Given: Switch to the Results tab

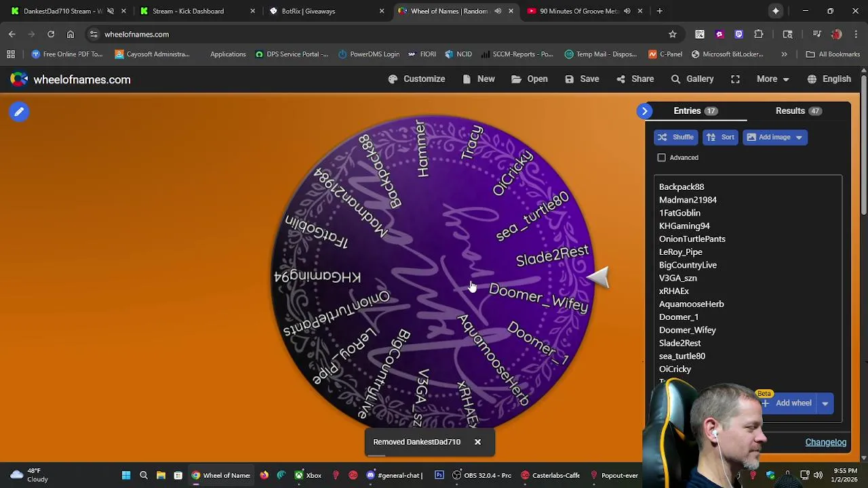Looking at the screenshot, I should point(798,111).
